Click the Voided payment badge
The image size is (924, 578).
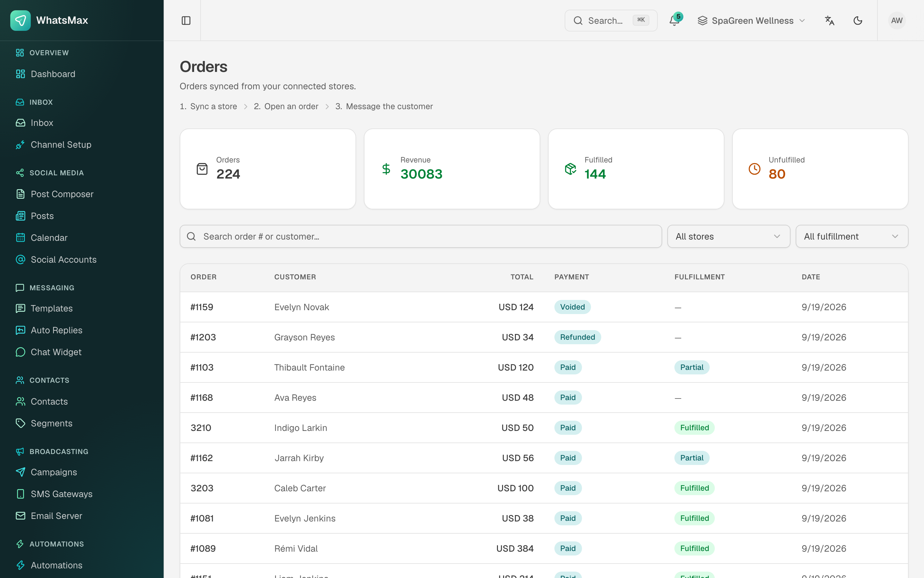pyautogui.click(x=572, y=307)
